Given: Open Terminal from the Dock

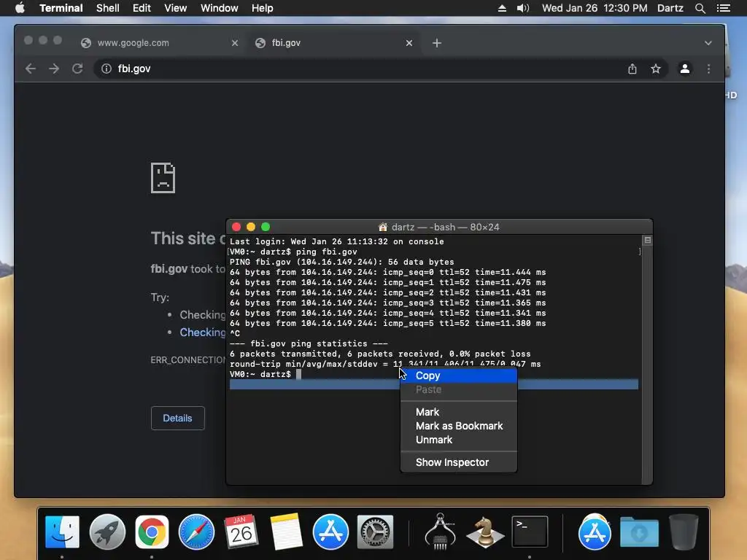Looking at the screenshot, I should coord(530,532).
